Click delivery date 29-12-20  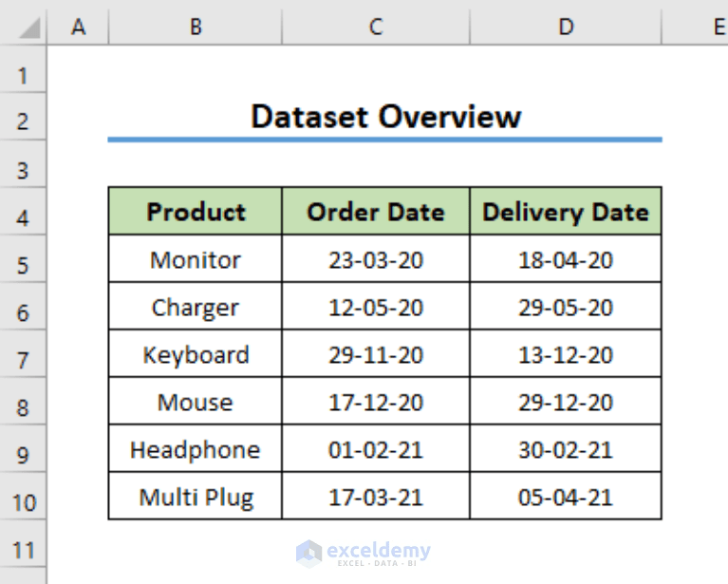566,402
